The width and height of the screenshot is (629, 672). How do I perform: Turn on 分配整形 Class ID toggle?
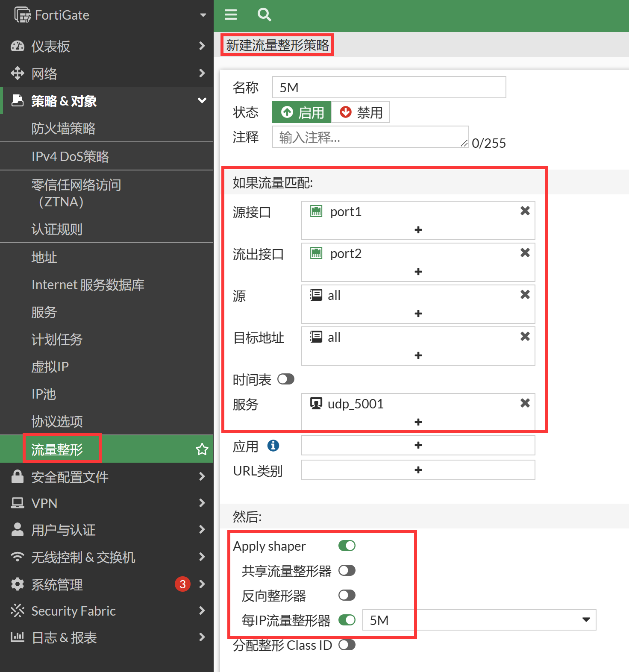pos(347,645)
